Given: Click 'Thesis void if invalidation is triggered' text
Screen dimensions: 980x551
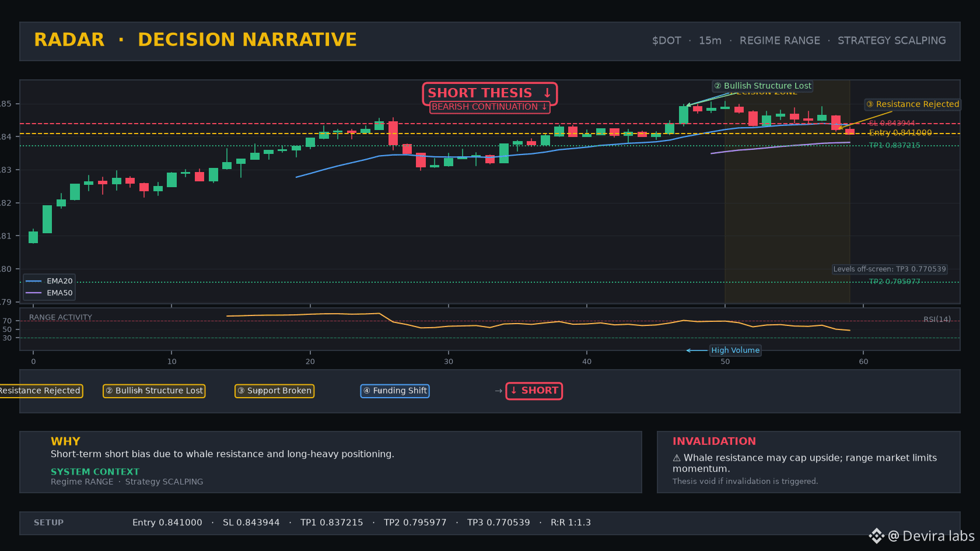Looking at the screenshot, I should point(745,482).
